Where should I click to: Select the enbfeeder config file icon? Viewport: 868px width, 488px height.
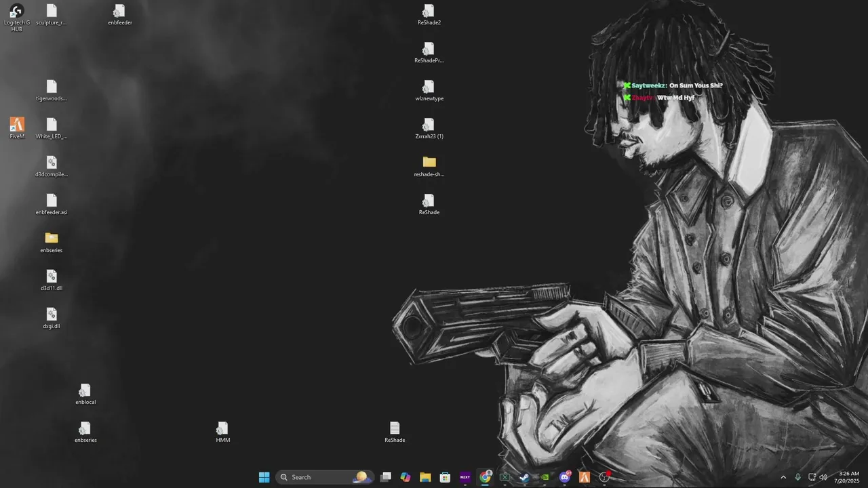pos(120,15)
